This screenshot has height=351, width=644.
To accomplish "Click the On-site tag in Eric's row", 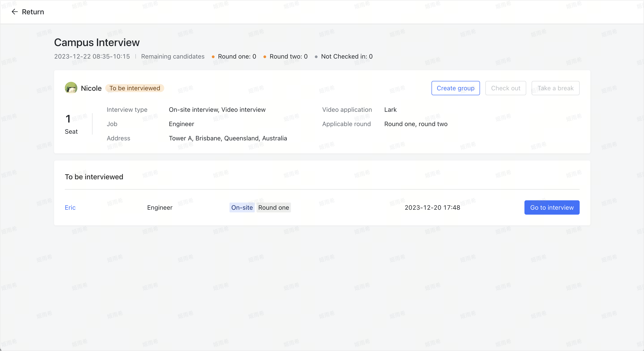I will pyautogui.click(x=242, y=207).
